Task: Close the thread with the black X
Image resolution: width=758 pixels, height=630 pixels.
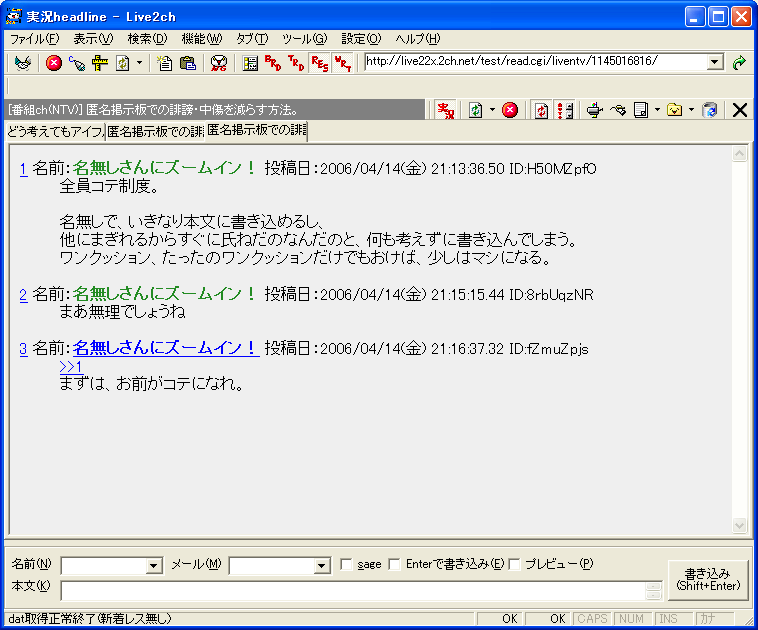Action: coord(740,110)
